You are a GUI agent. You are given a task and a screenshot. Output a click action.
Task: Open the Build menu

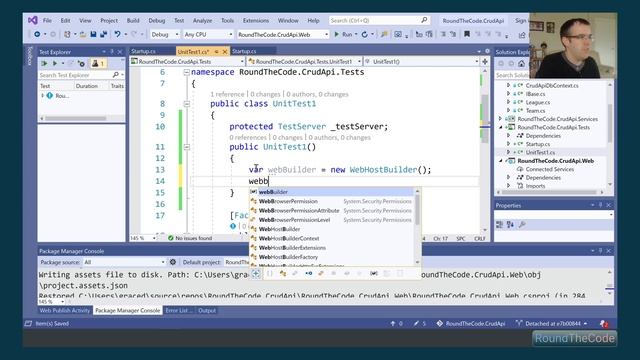(x=133, y=20)
